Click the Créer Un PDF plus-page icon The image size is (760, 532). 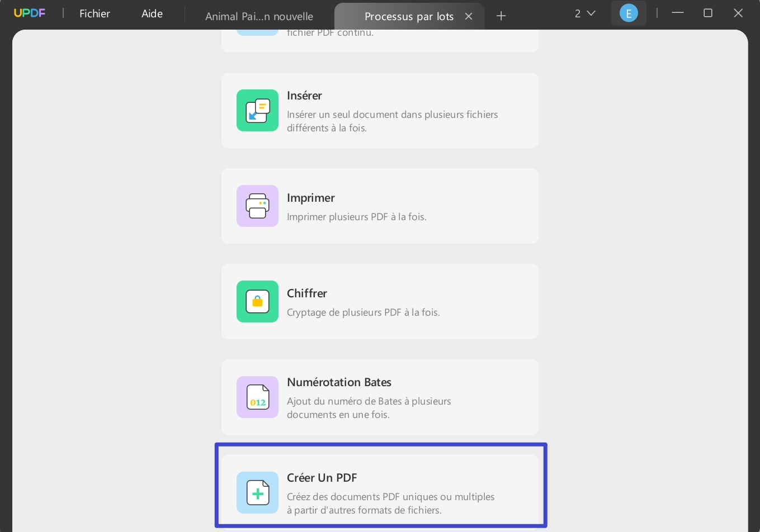(257, 493)
